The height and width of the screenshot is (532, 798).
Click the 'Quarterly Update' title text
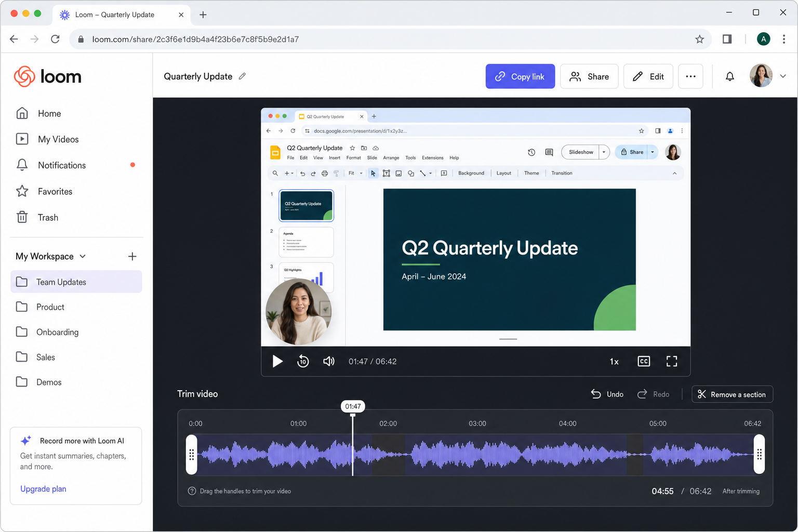(x=198, y=76)
